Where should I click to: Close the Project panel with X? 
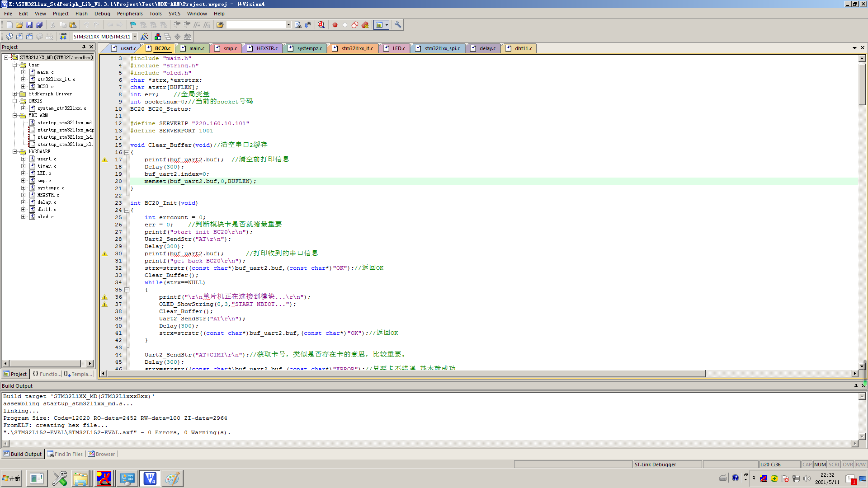[x=91, y=47]
